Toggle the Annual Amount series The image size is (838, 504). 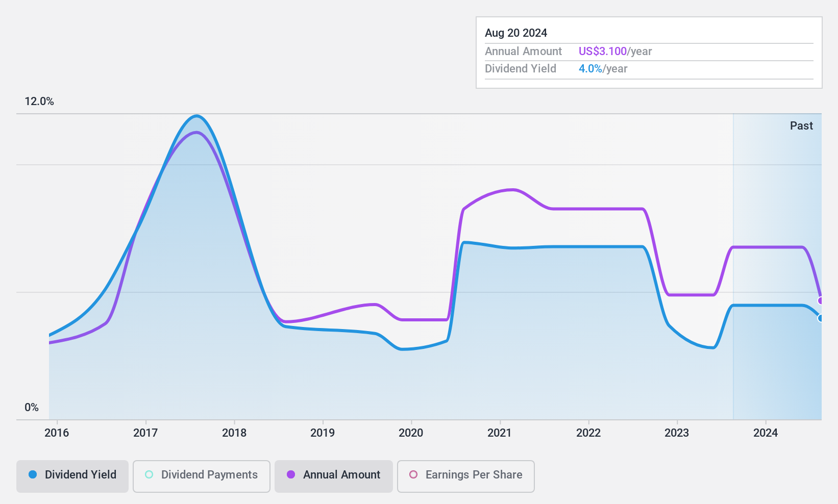pos(334,476)
